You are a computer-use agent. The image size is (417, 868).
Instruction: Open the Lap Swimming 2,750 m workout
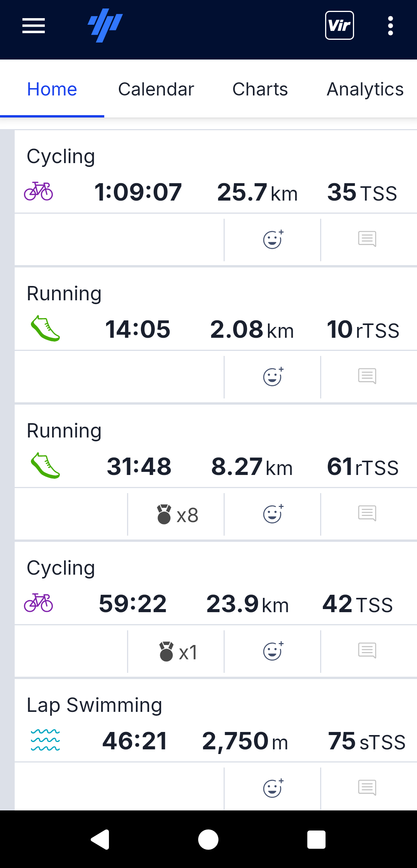point(216,721)
